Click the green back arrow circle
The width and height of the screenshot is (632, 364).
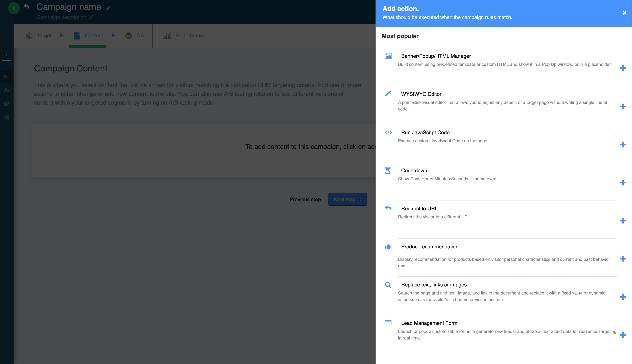[14, 8]
